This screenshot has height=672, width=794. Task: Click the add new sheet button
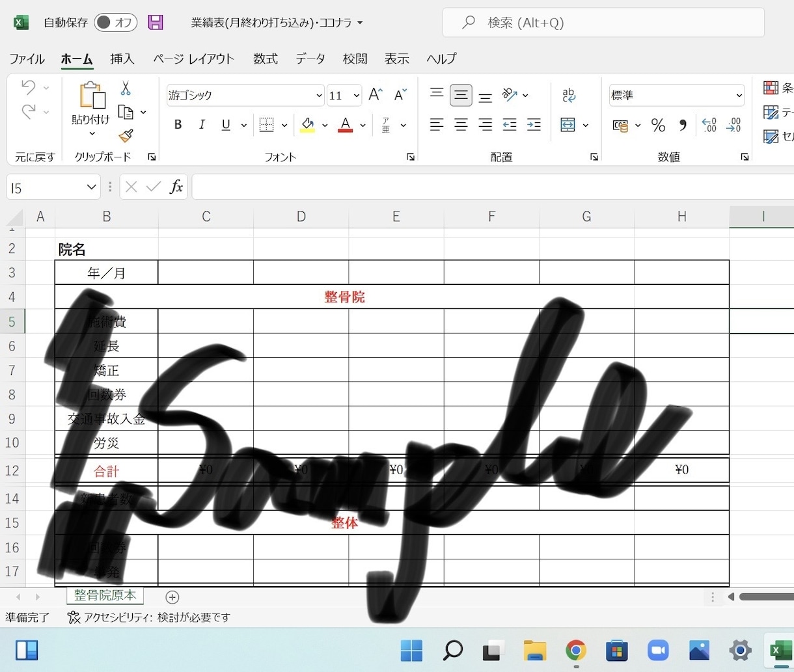(x=172, y=597)
